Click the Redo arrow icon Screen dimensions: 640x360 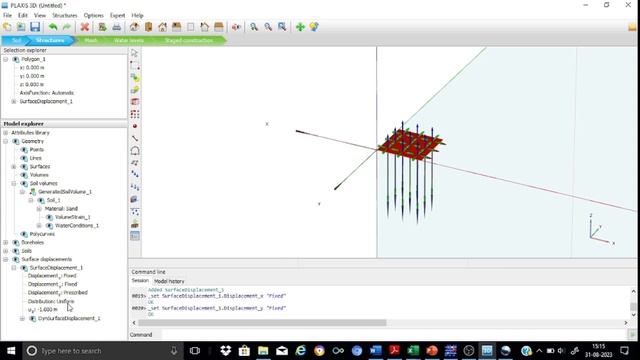67,27
